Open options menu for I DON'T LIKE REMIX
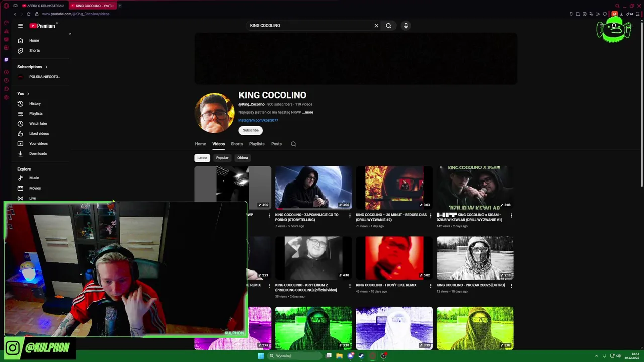This screenshot has width=644, height=362. [430, 286]
